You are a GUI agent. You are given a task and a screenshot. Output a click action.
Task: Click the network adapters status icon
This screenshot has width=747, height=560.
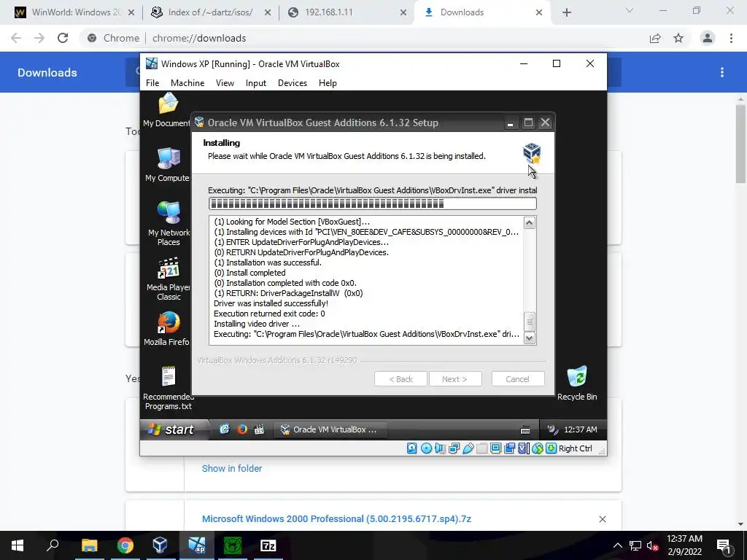pos(454,448)
